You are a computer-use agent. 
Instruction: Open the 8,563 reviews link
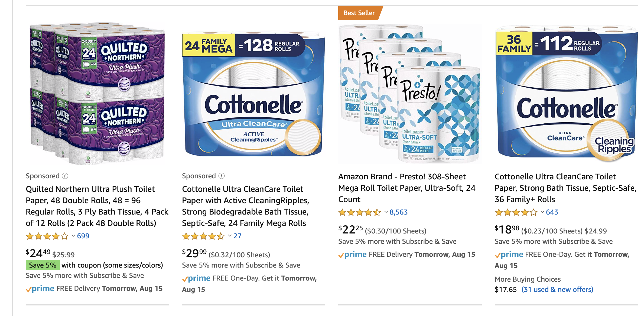tap(398, 212)
